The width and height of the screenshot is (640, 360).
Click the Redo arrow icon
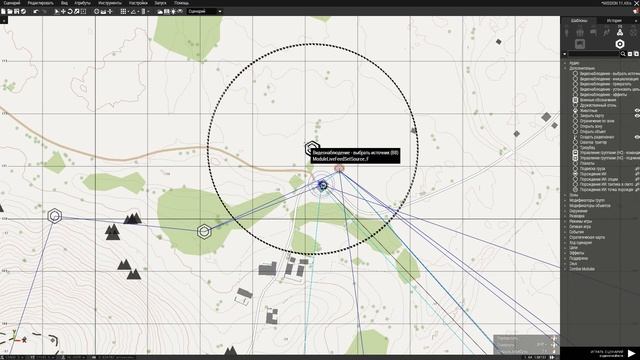45,11
